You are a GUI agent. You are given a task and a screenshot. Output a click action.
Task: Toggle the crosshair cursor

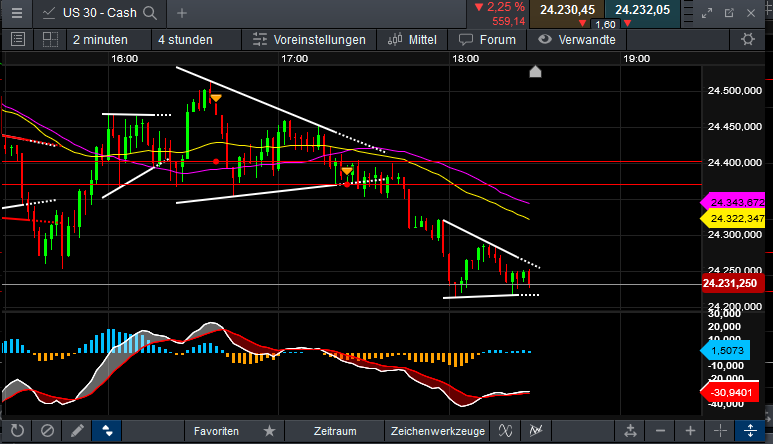point(720,431)
